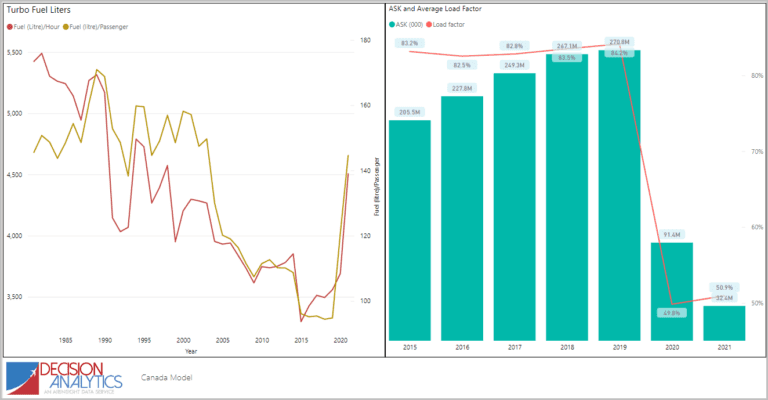Click the 80% right-axis tick label
This screenshot has height=400, width=768.
click(757, 76)
